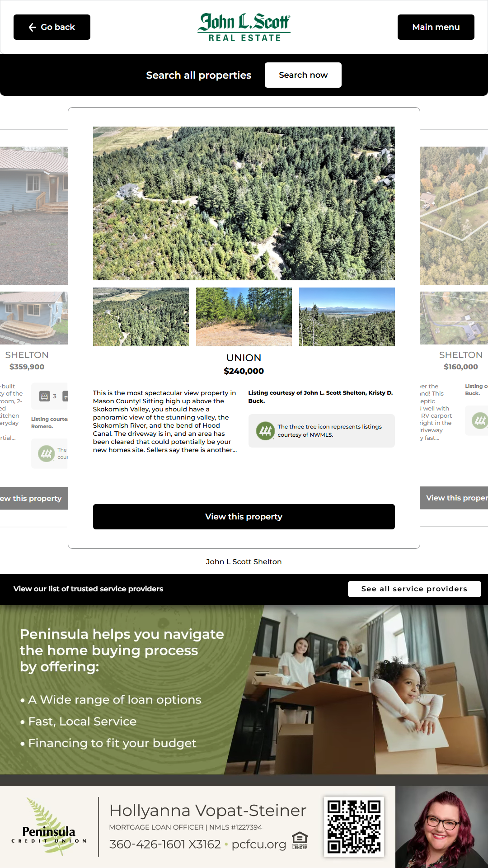Open the Main menu
Screen dimensions: 488x868
click(436, 27)
